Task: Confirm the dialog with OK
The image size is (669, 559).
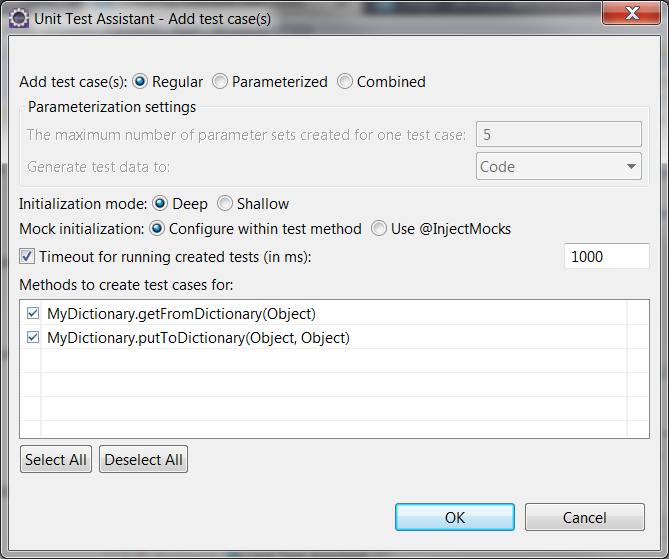Action: pyautogui.click(x=455, y=517)
